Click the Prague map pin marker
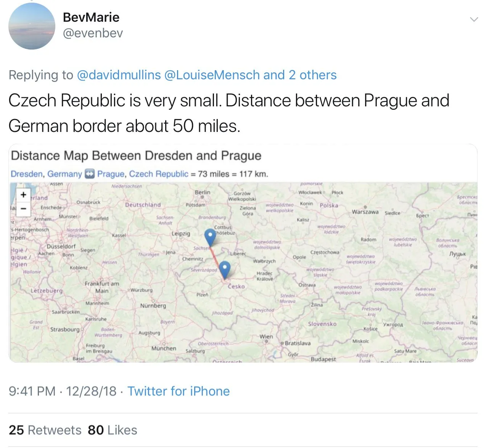This screenshot has width=489, height=448. [x=225, y=269]
